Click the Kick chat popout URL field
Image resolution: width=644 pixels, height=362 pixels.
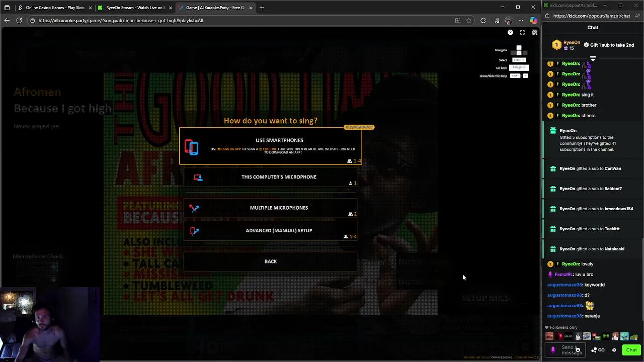click(x=592, y=16)
